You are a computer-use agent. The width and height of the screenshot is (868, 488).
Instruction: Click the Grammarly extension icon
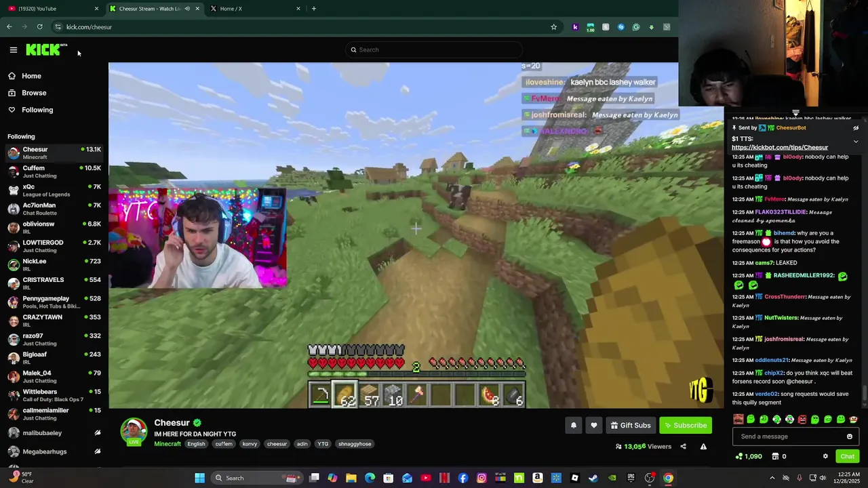[636, 27]
